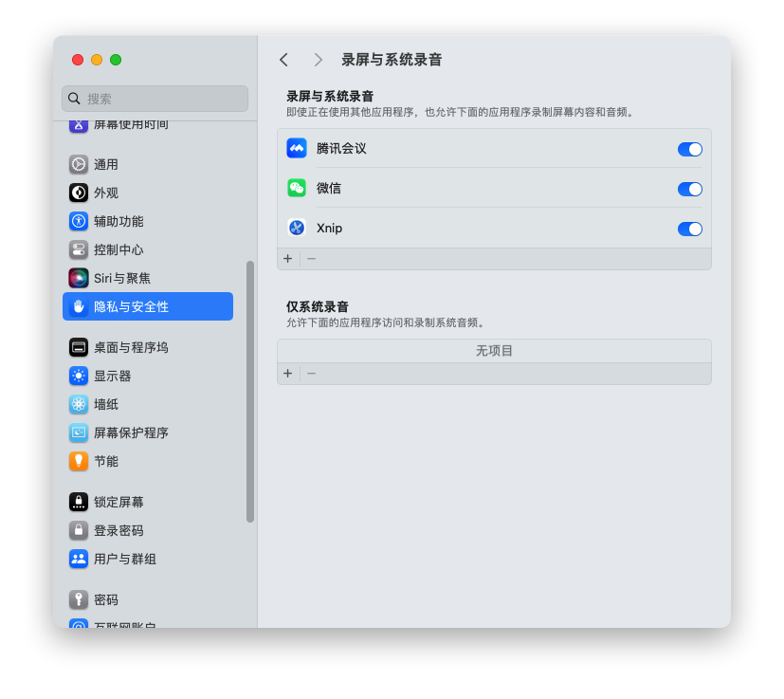
Task: Click the 外观 appearance icon
Action: tap(79, 193)
